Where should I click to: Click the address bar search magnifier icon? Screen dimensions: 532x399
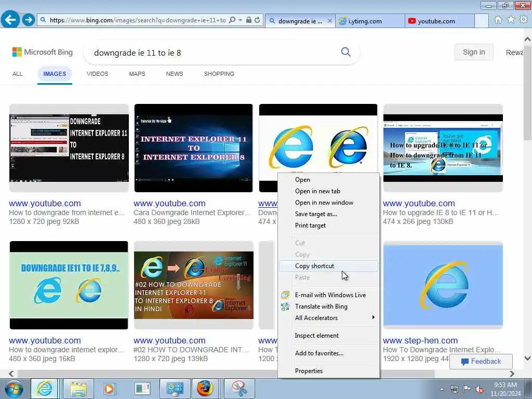click(x=232, y=20)
